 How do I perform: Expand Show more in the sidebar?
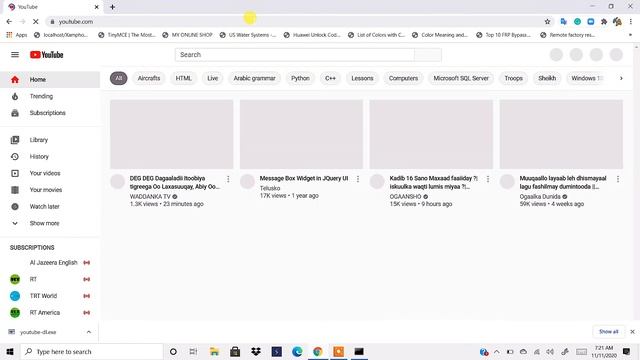(x=50, y=224)
